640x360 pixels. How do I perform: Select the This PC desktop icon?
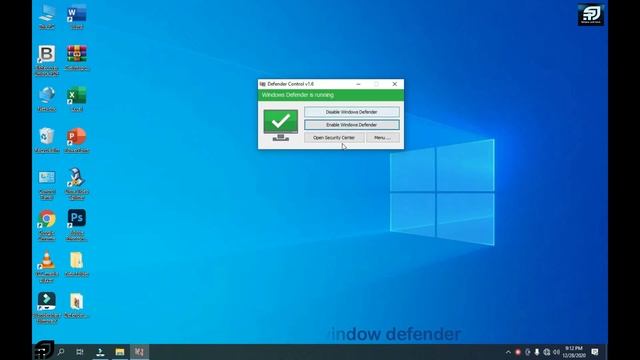point(47,17)
